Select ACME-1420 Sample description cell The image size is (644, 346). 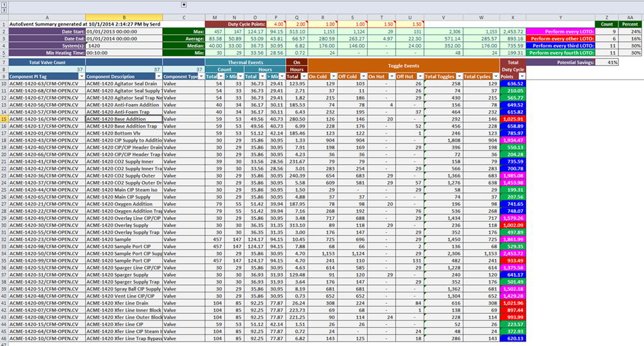click(x=124, y=239)
